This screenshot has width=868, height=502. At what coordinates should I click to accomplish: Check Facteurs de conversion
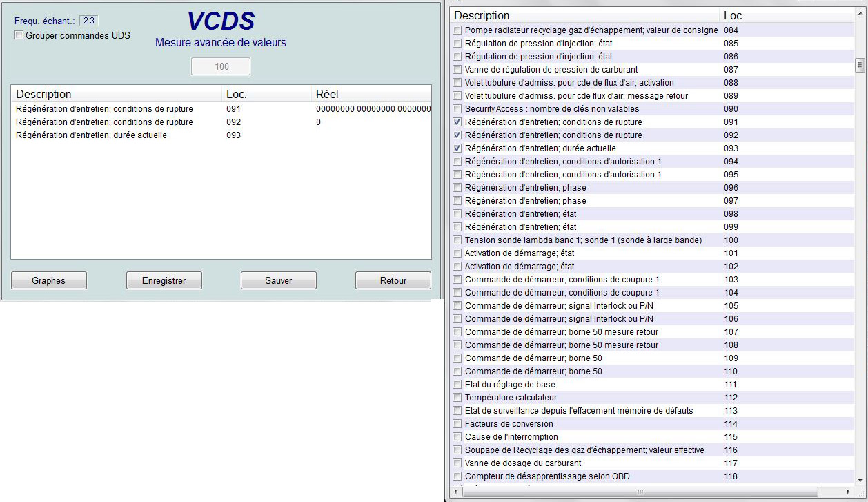tap(457, 424)
